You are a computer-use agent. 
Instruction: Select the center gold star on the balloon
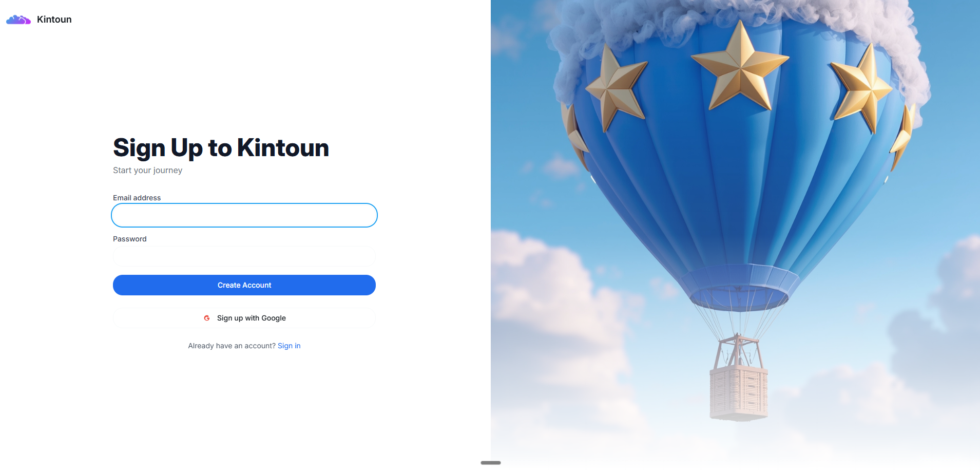coord(740,66)
